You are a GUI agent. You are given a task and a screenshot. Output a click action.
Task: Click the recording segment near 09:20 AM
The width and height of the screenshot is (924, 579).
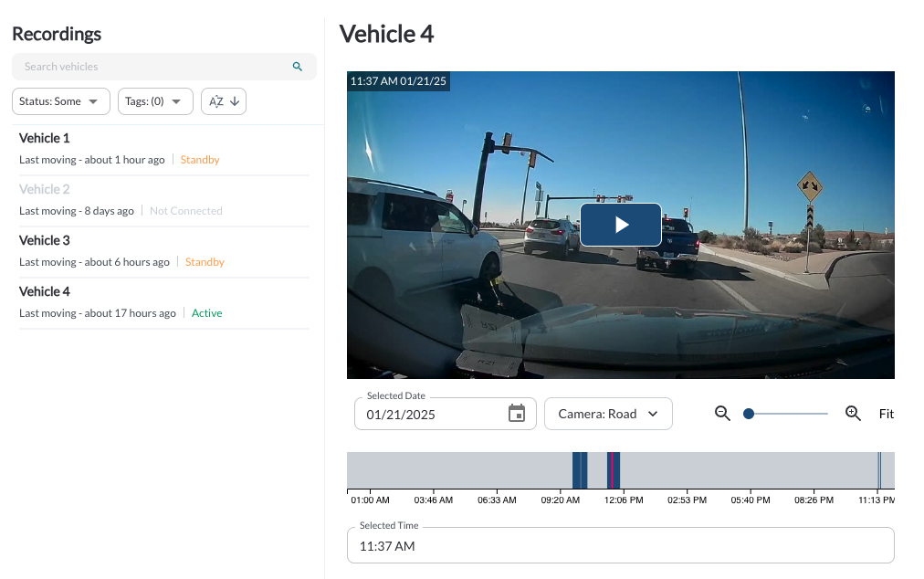click(579, 470)
